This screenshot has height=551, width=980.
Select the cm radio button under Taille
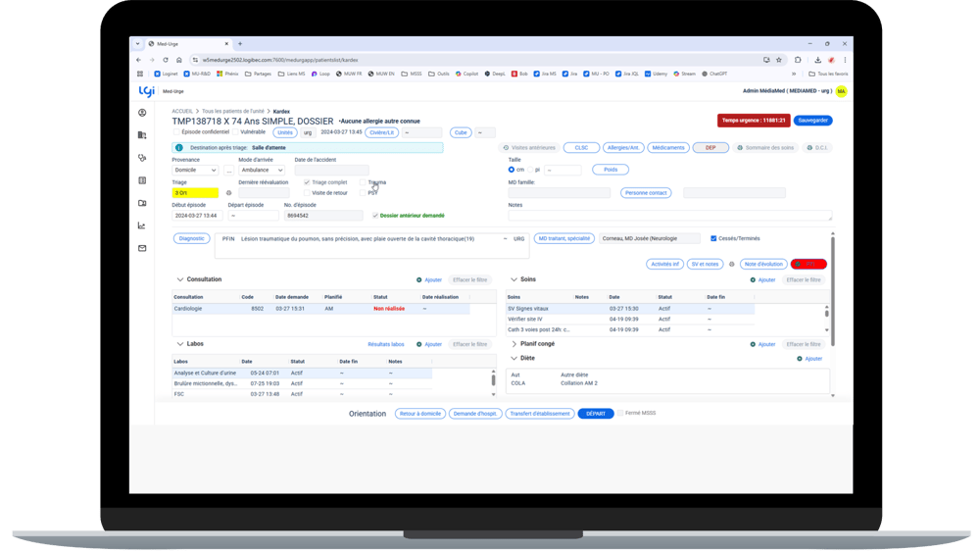tap(512, 170)
